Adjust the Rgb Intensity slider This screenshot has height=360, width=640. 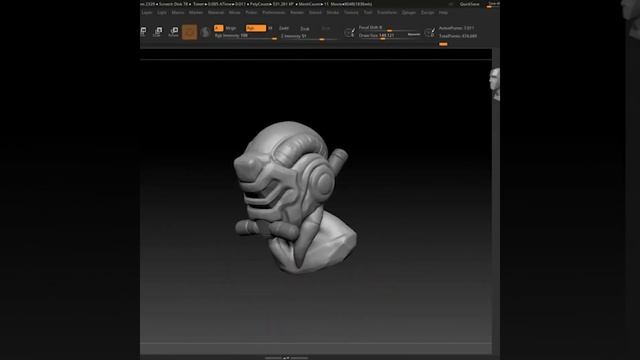pos(246,36)
